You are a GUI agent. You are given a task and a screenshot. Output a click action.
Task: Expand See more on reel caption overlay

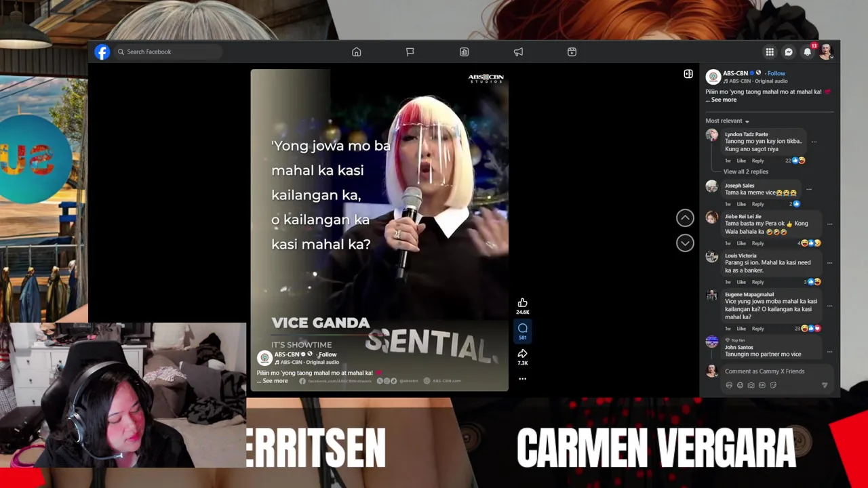275,381
